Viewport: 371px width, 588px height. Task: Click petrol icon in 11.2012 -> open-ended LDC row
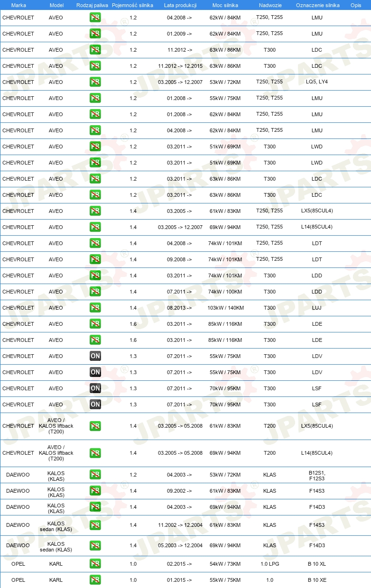(x=95, y=50)
